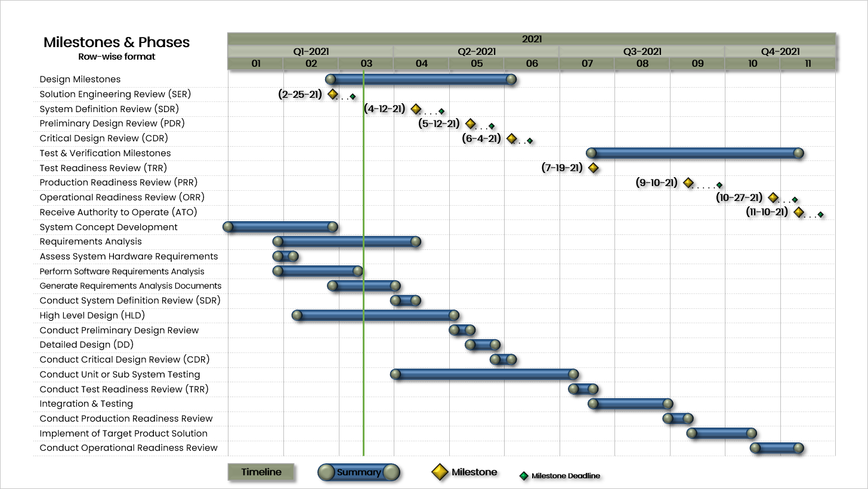
Task: Select the PRR milestone diamond dated 9-10-21
Action: (x=688, y=182)
